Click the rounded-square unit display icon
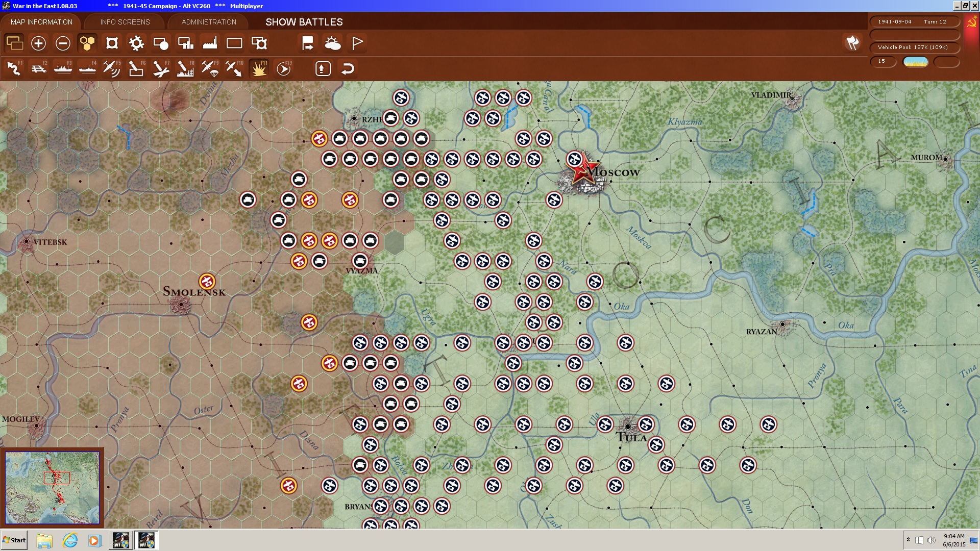Image resolution: width=980 pixels, height=551 pixels. click(x=112, y=43)
